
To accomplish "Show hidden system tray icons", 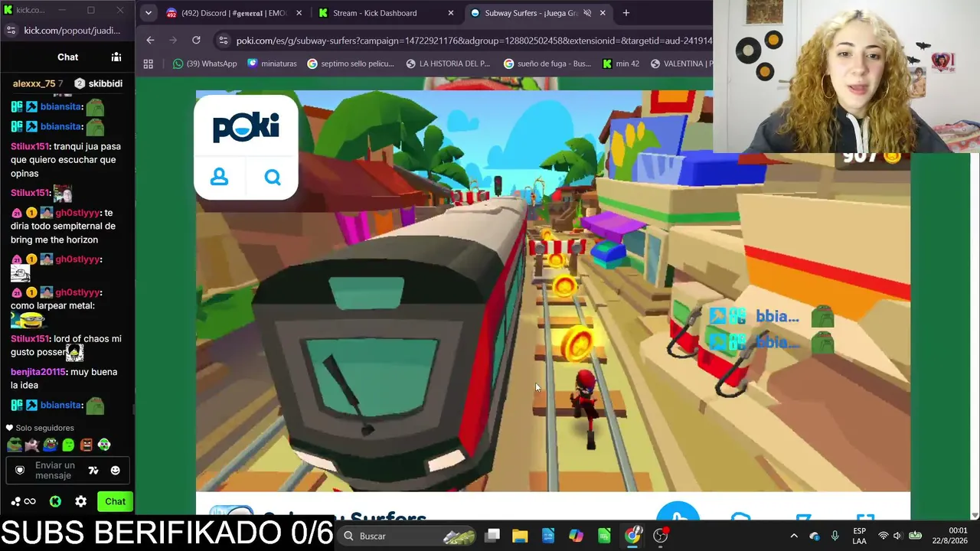I will (794, 536).
